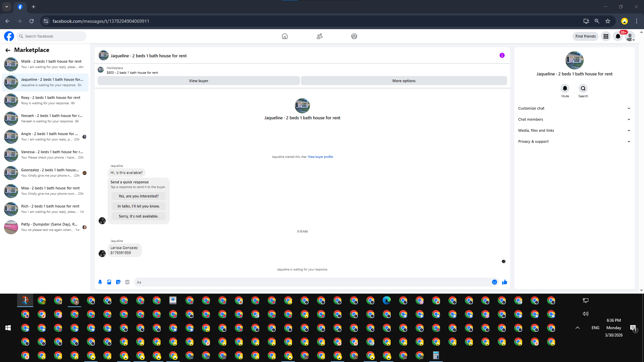Expand the Privacy & support section

pyautogui.click(x=574, y=141)
